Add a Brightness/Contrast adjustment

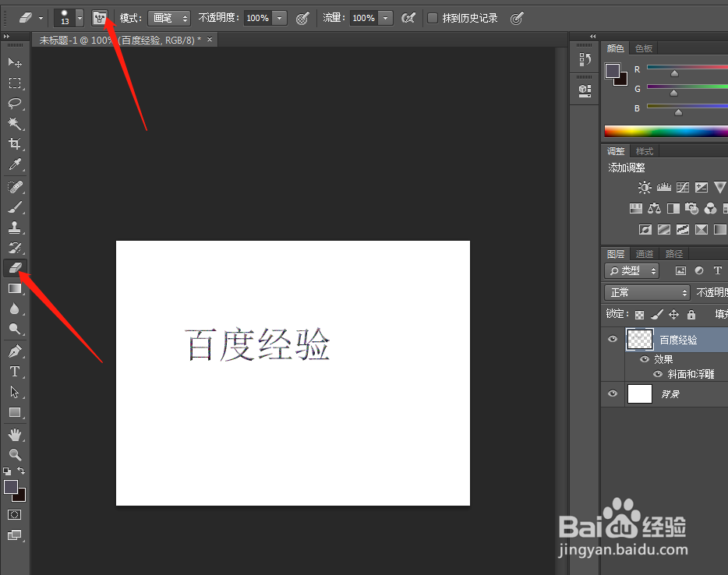645,188
